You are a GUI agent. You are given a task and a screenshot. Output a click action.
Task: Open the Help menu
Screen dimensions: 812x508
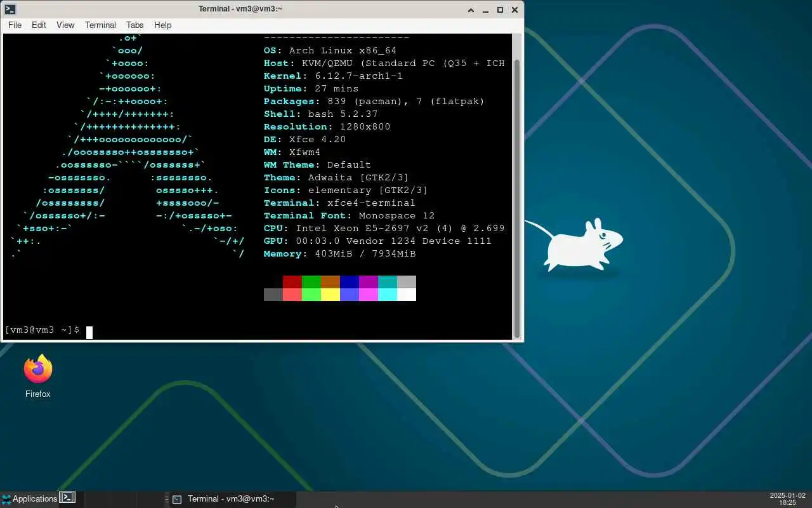tap(162, 25)
